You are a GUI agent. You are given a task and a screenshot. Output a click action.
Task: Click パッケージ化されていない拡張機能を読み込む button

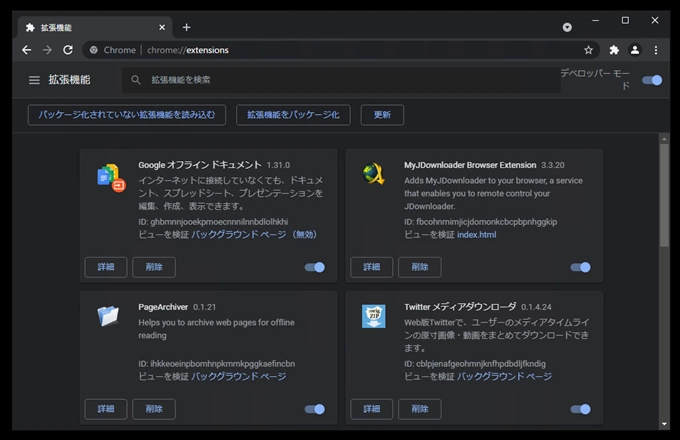(127, 115)
